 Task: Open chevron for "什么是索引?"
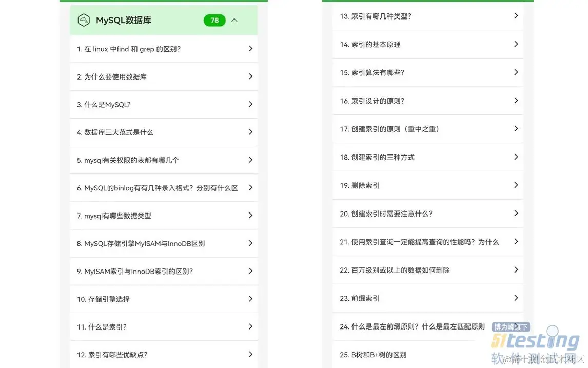250,326
